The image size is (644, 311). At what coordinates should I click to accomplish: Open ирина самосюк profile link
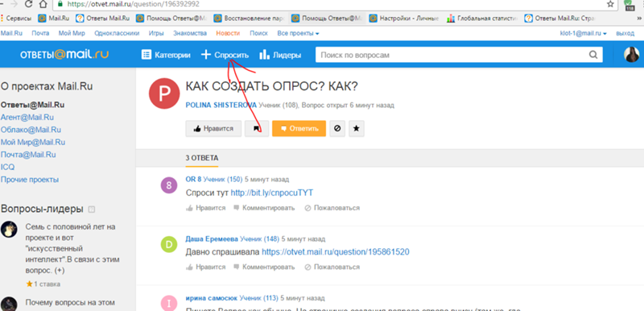coord(211,298)
